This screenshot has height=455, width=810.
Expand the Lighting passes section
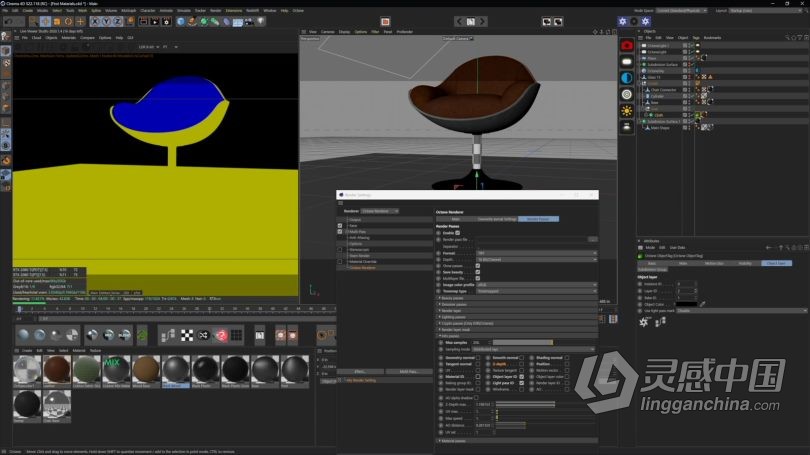[x=517, y=317]
